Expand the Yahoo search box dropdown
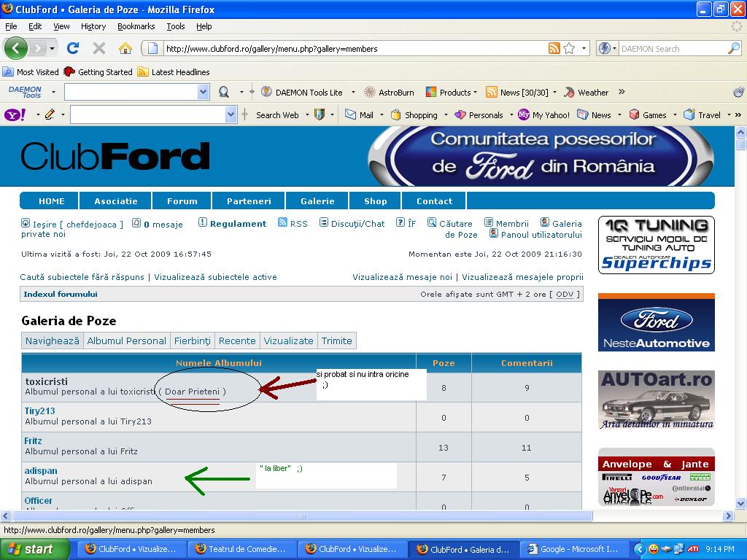 pyautogui.click(x=231, y=114)
